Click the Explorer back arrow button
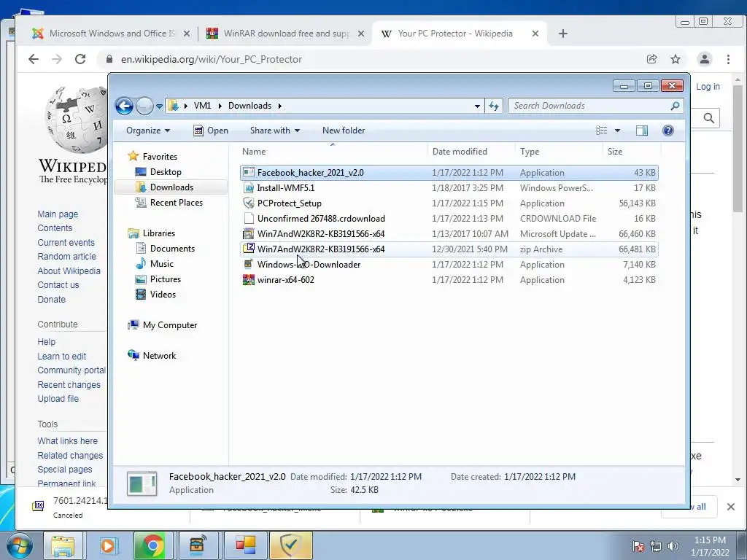Screen dimensions: 747x560 point(124,106)
